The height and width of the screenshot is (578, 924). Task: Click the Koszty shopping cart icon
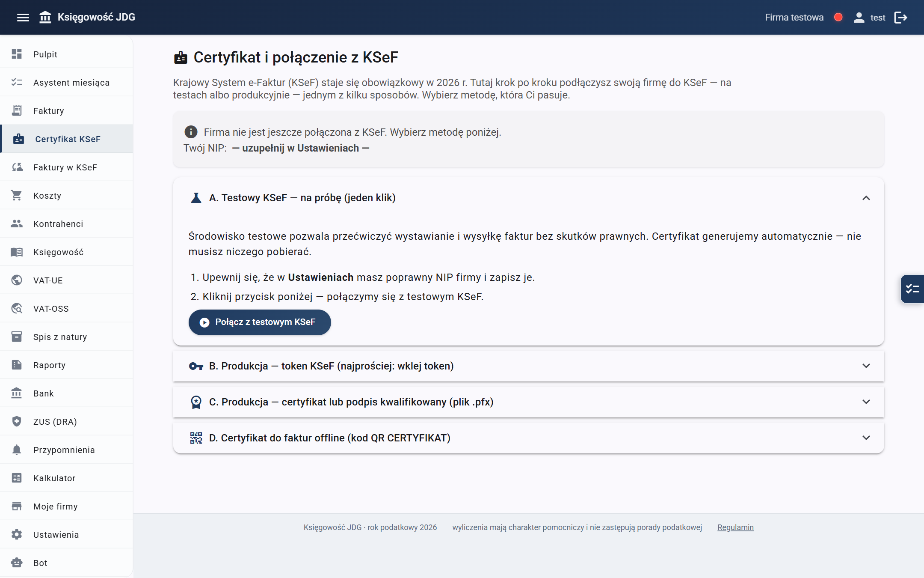(x=17, y=195)
